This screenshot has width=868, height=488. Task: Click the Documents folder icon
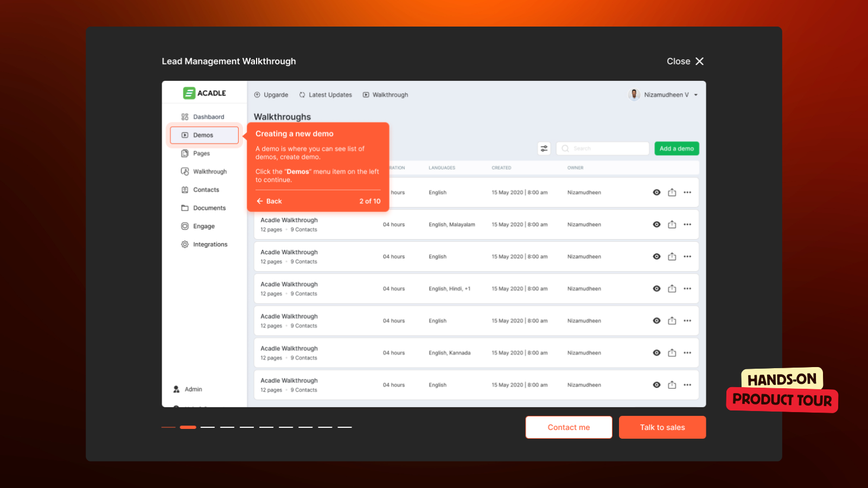coord(185,208)
